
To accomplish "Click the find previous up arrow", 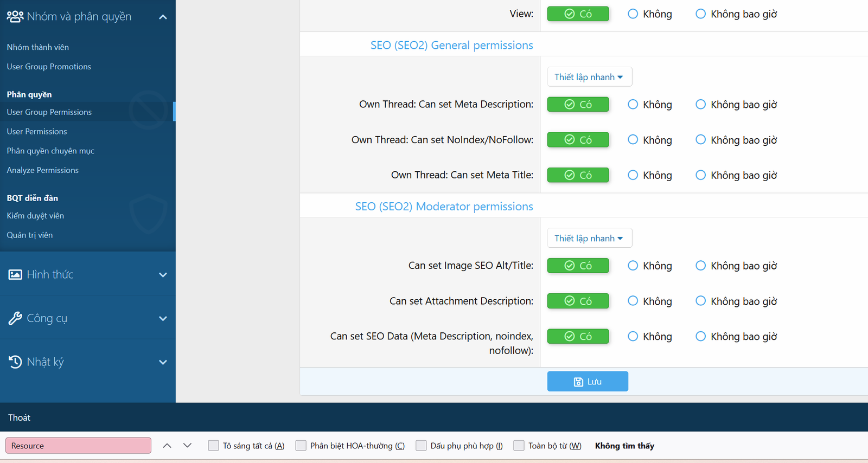I will tap(167, 446).
